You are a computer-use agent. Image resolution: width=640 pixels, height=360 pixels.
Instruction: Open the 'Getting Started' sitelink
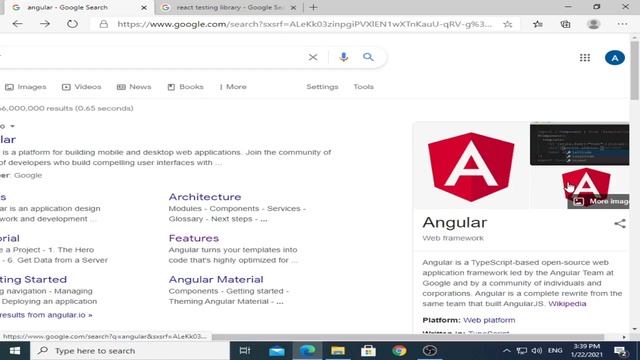point(33,280)
